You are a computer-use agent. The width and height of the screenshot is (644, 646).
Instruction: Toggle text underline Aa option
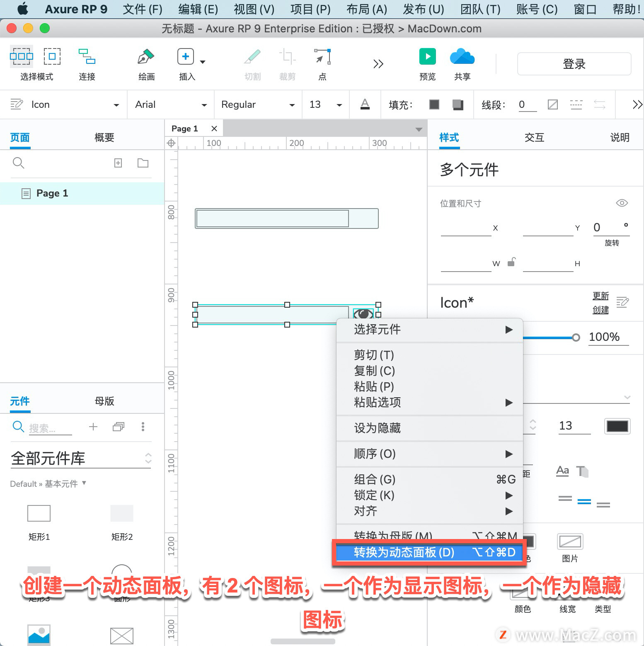tap(562, 471)
